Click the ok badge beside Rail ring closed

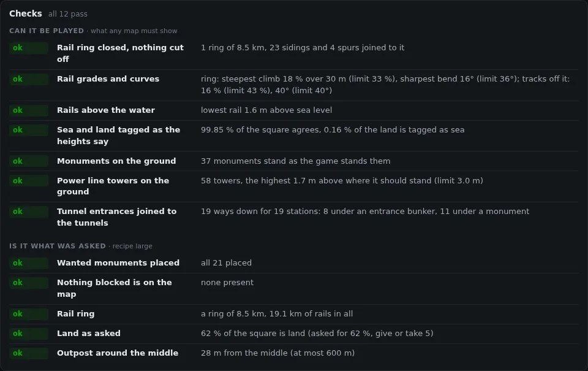29,48
